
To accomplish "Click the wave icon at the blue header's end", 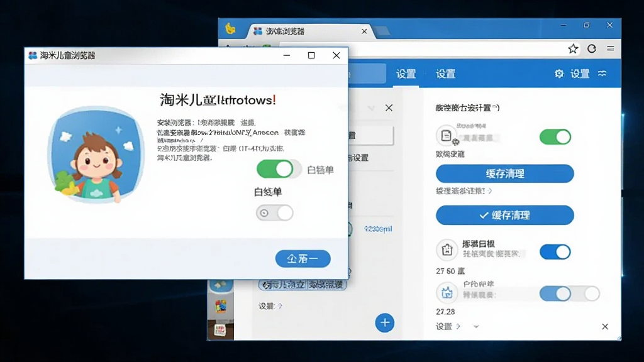I will (602, 74).
